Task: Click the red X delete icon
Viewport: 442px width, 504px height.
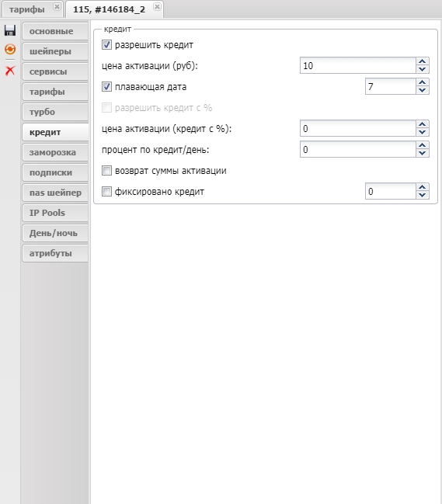Action: tap(10, 70)
